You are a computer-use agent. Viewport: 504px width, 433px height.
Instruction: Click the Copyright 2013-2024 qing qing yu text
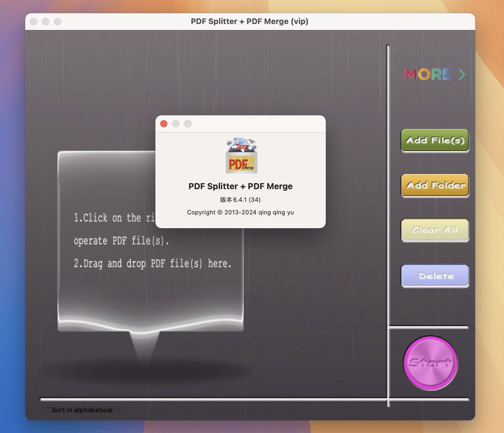[x=240, y=212]
